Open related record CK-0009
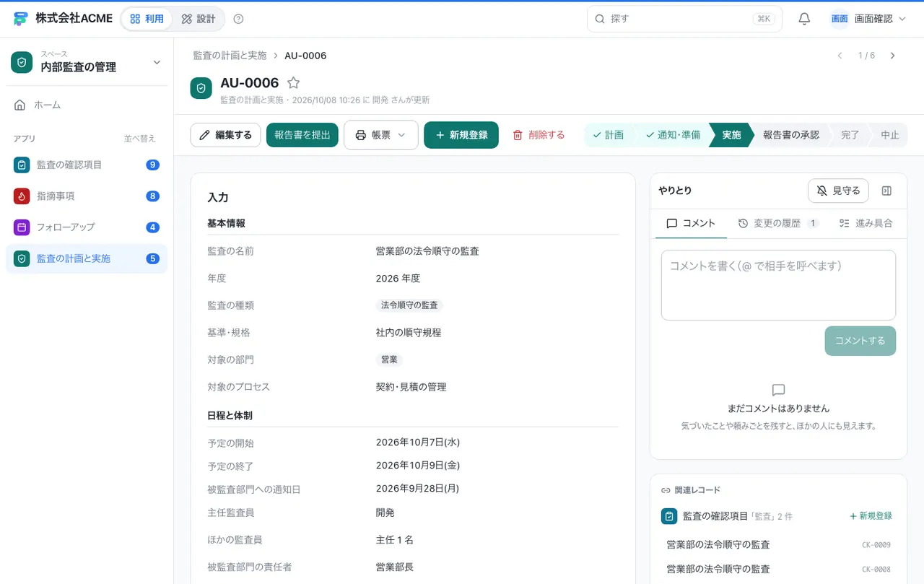Screen dimensions: 924x584 778,545
